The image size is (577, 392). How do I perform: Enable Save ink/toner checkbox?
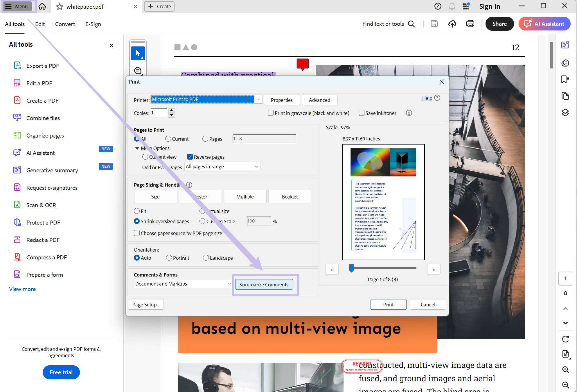pos(361,113)
